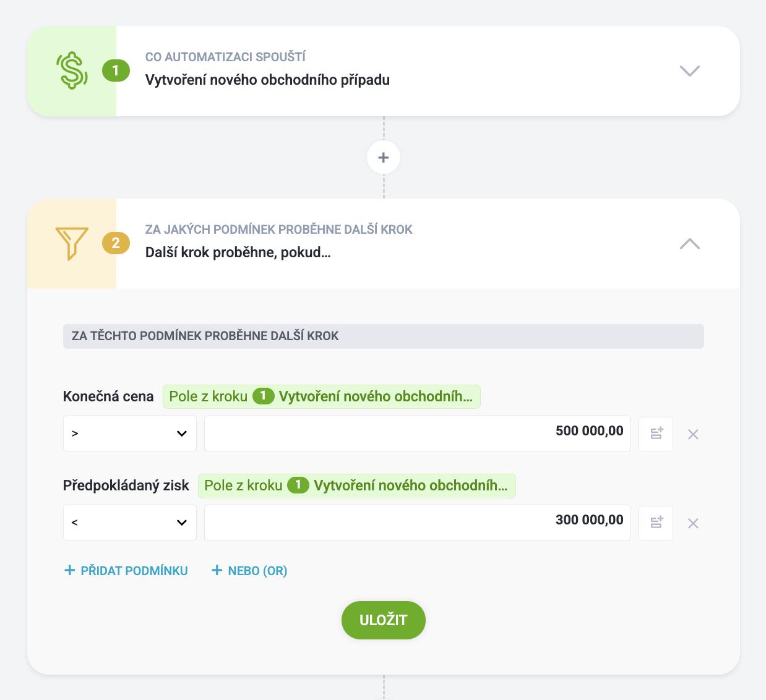Image resolution: width=766 pixels, height=700 pixels.
Task: Click the yellow funnel filter icon
Action: point(72,244)
